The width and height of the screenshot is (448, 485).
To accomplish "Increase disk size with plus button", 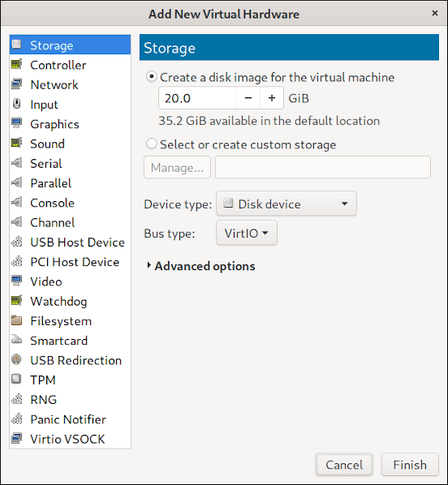I will 272,98.
